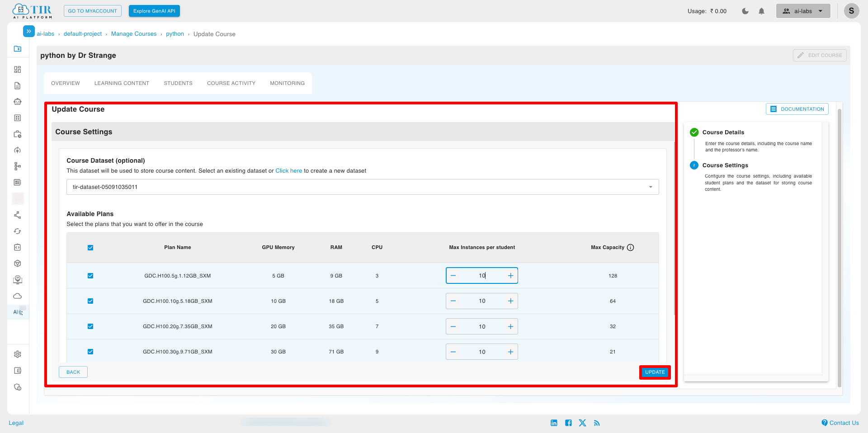Viewport: 868px width, 433px height.
Task: Open the pipeline tree icon in the sidebar
Action: tap(18, 166)
